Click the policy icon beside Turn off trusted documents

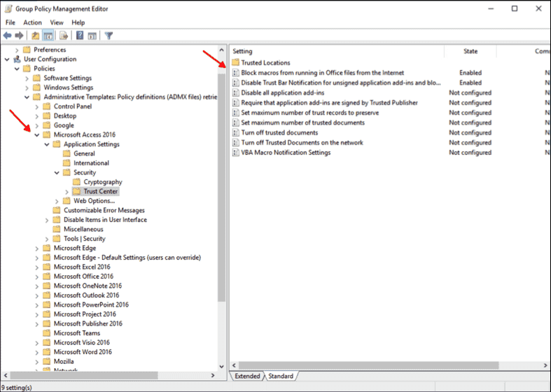click(236, 132)
